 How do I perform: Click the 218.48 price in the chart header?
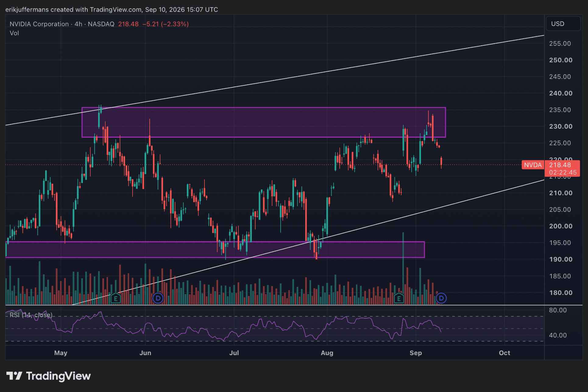[128, 24]
